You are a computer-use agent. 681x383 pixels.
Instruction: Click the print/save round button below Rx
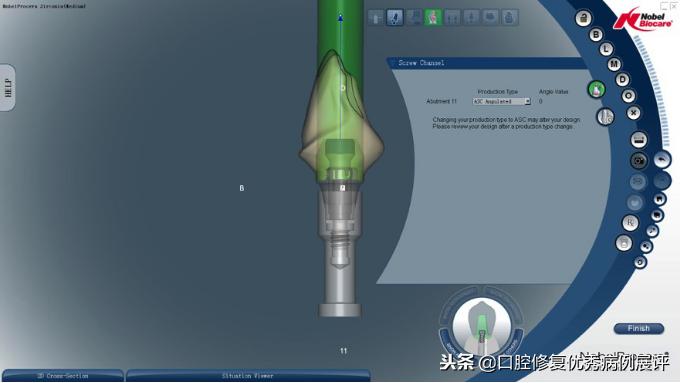(x=624, y=243)
